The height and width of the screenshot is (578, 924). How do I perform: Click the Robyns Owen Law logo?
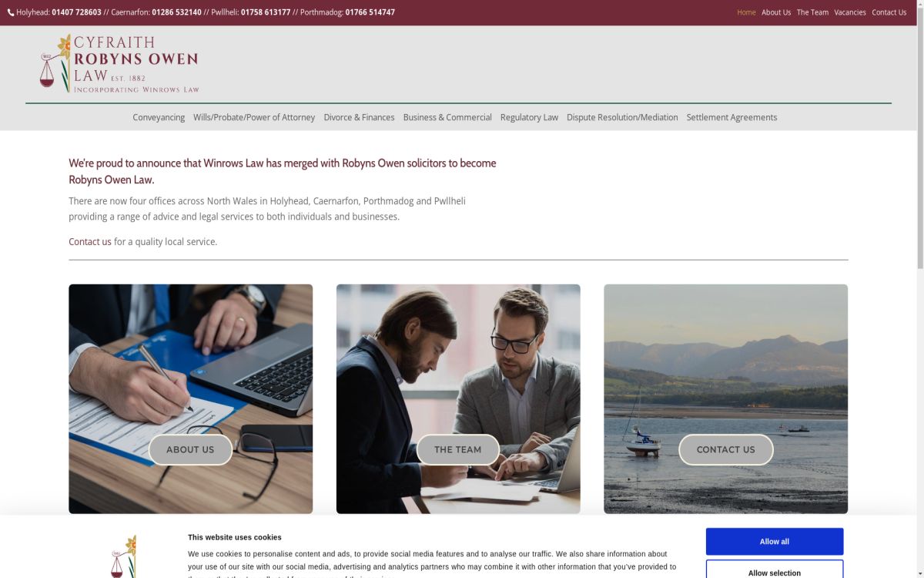[119, 64]
